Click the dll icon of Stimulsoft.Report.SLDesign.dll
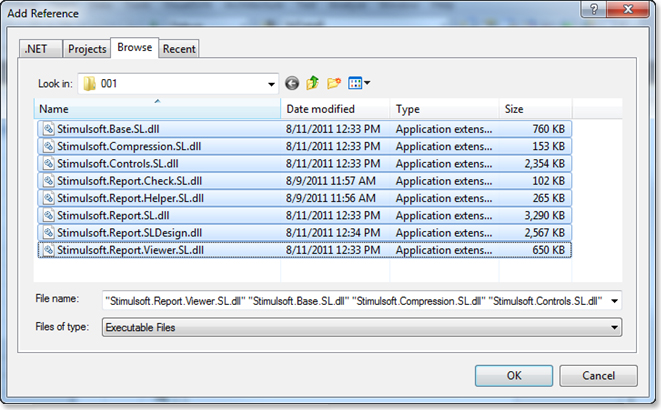 pyautogui.click(x=48, y=233)
